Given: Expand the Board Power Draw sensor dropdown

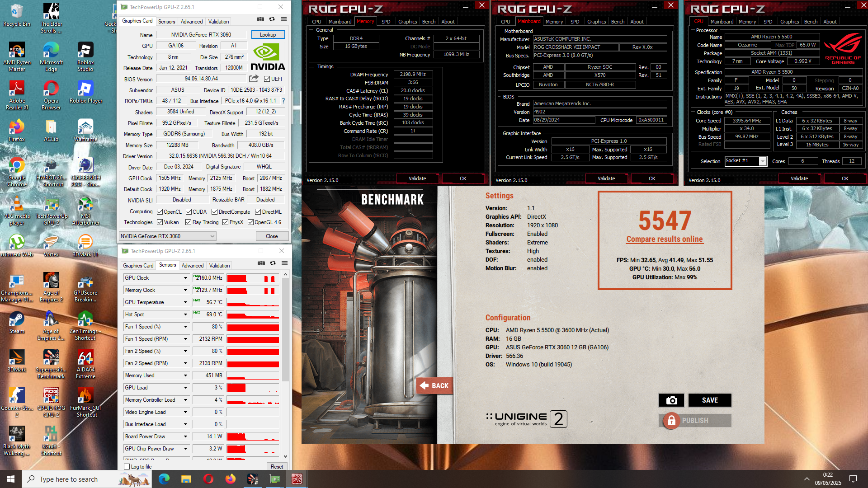Looking at the screenshot, I should [x=185, y=436].
